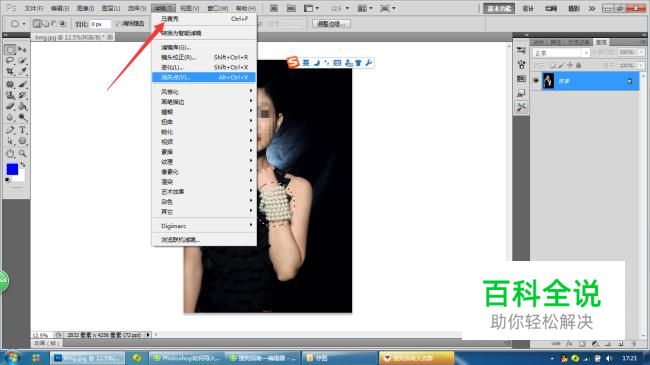The width and height of the screenshot is (650, 365).
Task: Open Mini Bridge from the application bar
Action: point(291,8)
